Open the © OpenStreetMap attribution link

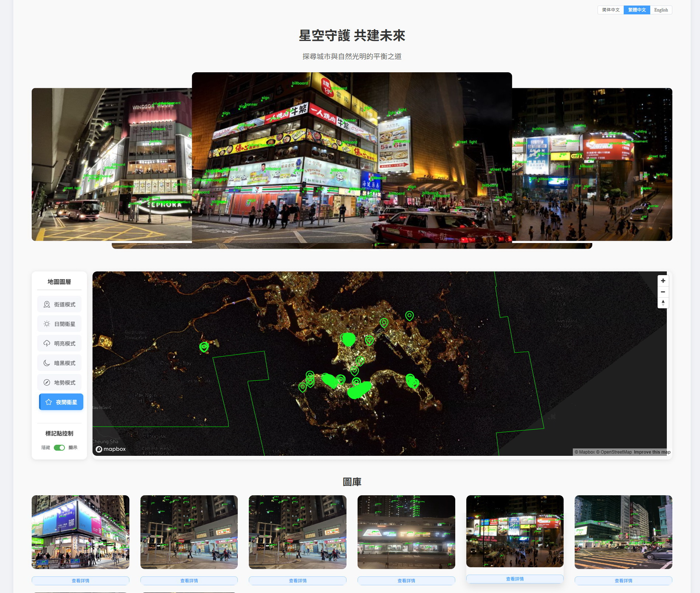point(614,452)
